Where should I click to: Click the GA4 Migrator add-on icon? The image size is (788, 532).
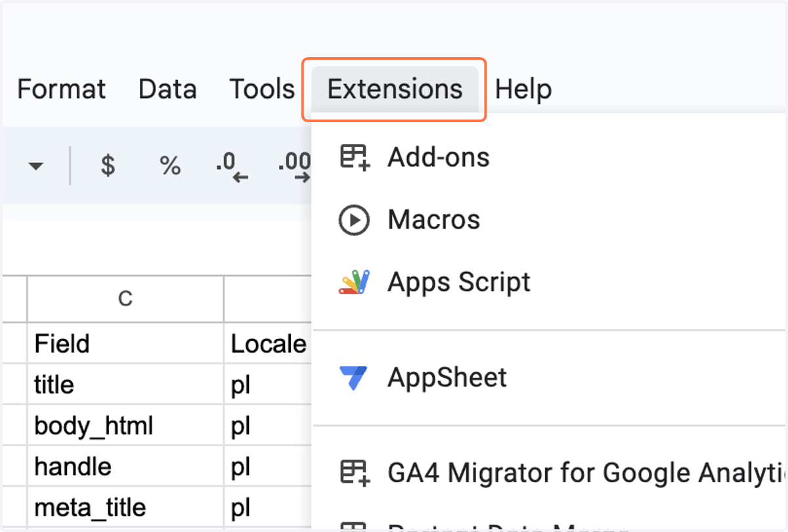click(x=355, y=473)
